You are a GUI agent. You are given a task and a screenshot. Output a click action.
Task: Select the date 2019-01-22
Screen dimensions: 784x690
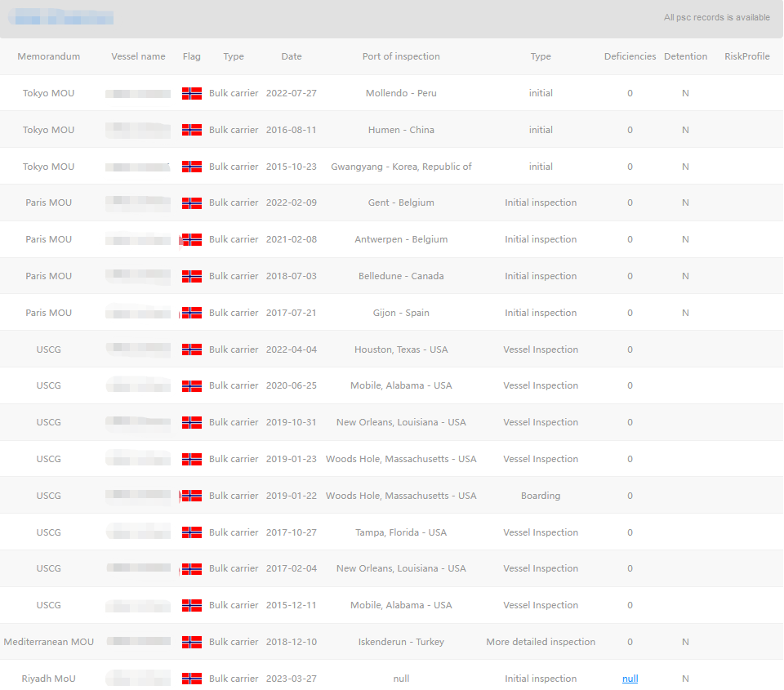coord(292,496)
